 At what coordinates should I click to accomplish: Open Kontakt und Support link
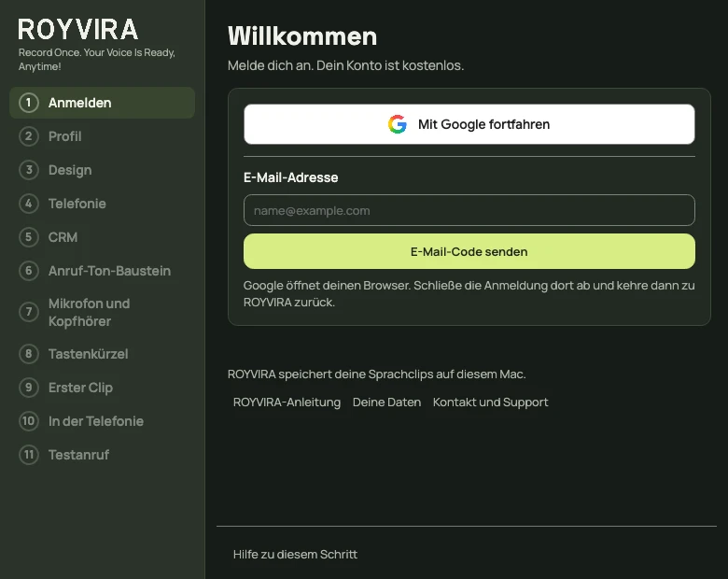(x=490, y=402)
